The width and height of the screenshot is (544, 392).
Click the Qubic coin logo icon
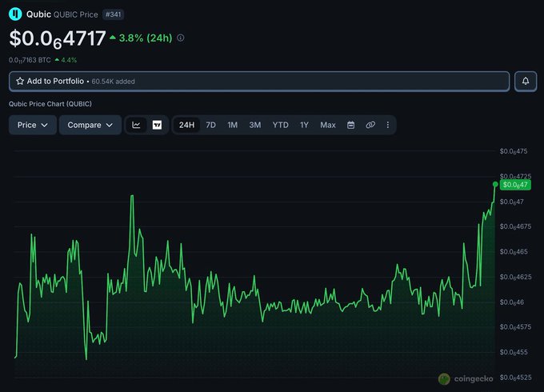(x=15, y=14)
